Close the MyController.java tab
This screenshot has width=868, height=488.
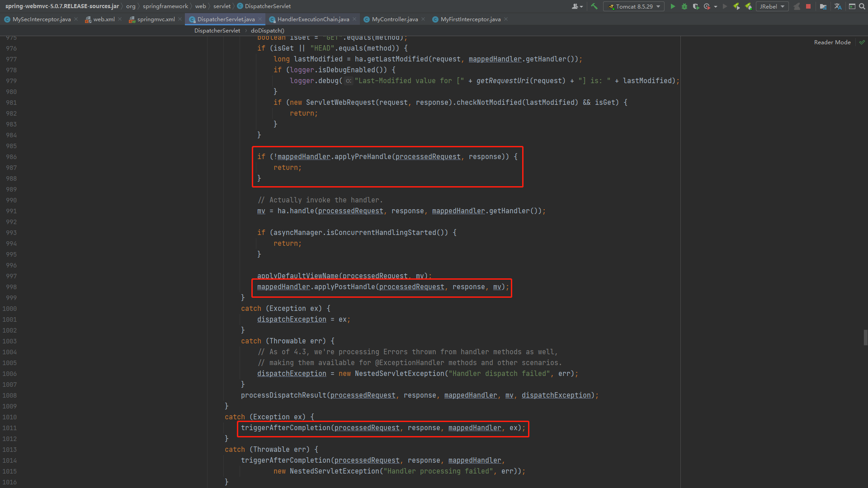(x=423, y=19)
